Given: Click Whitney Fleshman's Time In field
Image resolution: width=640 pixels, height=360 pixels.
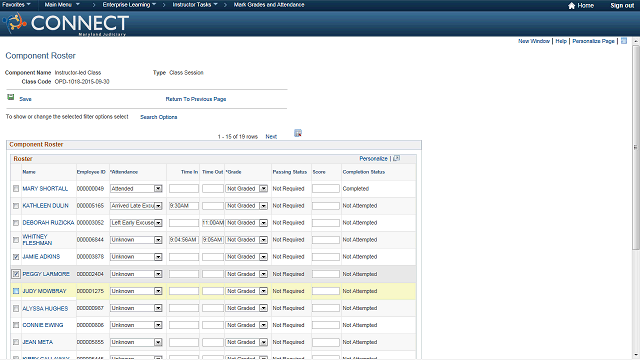Looking at the screenshot, I should [184, 240].
